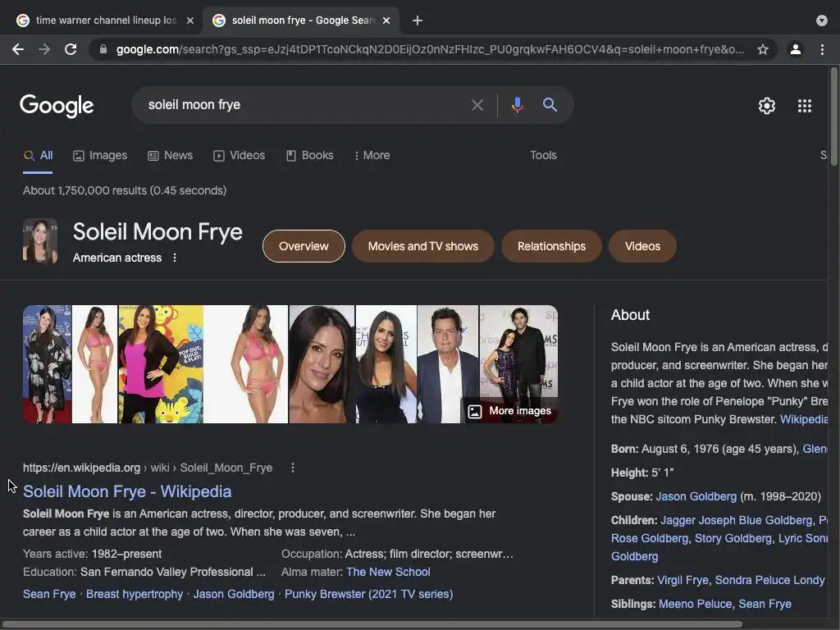Open the Google apps grid icon
The height and width of the screenshot is (630, 840).
(x=805, y=106)
